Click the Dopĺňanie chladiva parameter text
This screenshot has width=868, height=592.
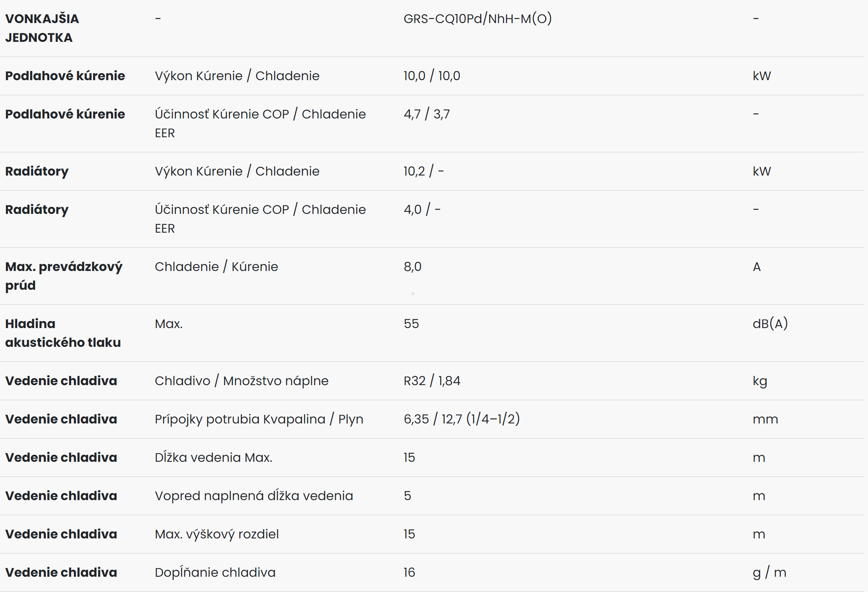(215, 572)
